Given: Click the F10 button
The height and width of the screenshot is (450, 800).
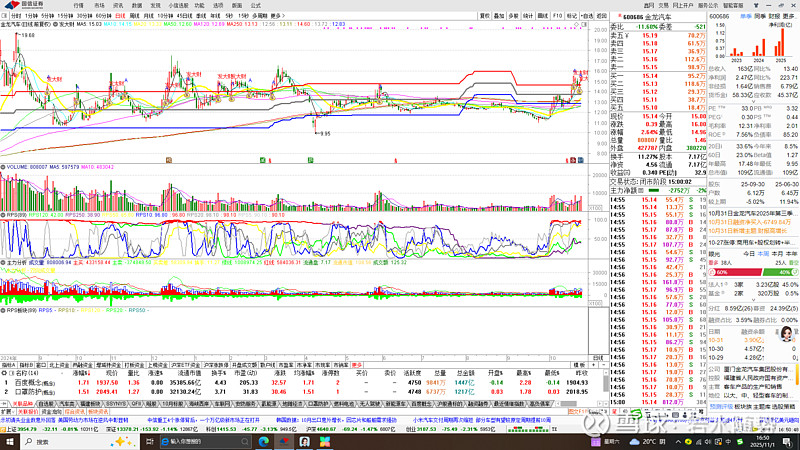Looking at the screenshot, I should click(x=557, y=16).
